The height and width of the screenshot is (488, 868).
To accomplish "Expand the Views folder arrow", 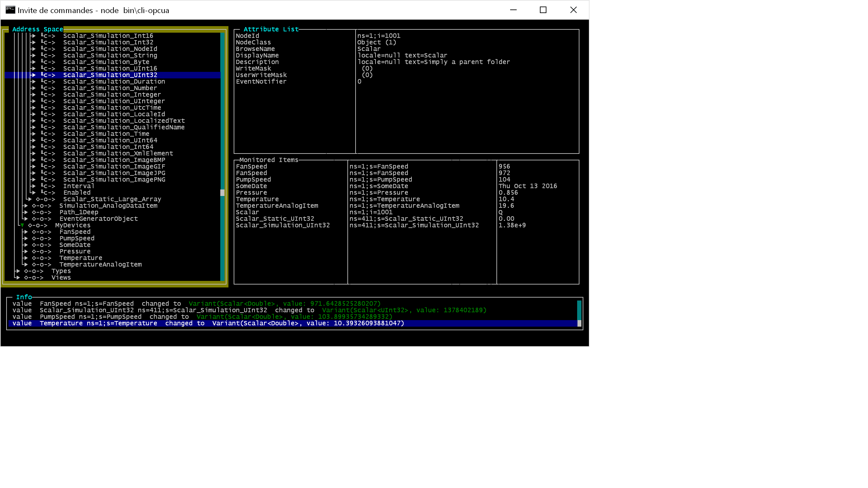I will point(18,278).
